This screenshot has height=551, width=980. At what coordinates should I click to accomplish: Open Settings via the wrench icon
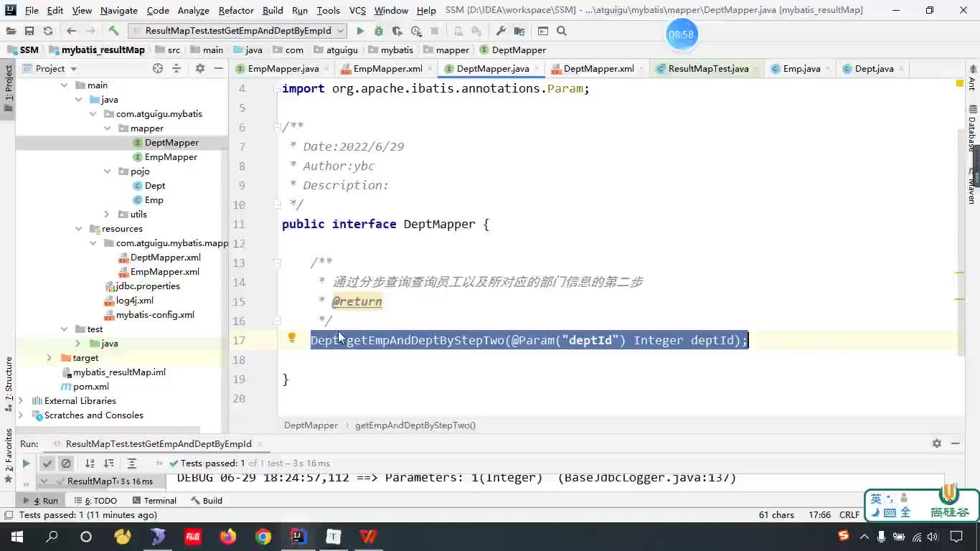[x=501, y=31]
